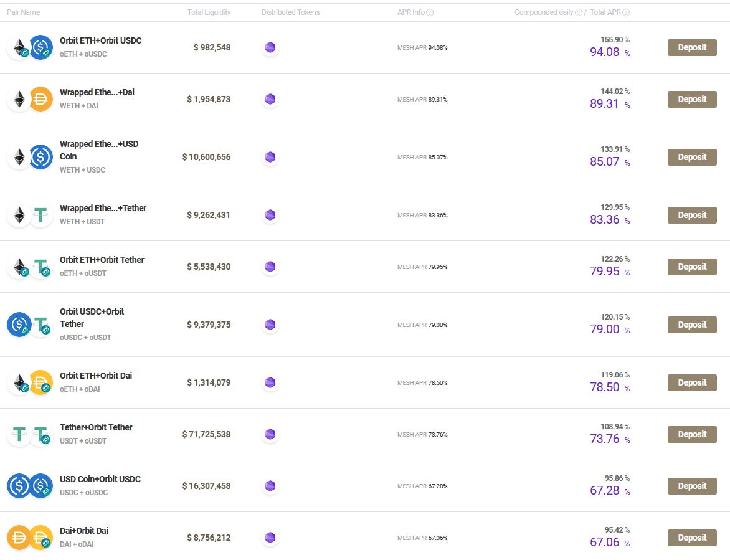
Task: Click MESH token icon in WETH + USDT row
Action: 270,215
